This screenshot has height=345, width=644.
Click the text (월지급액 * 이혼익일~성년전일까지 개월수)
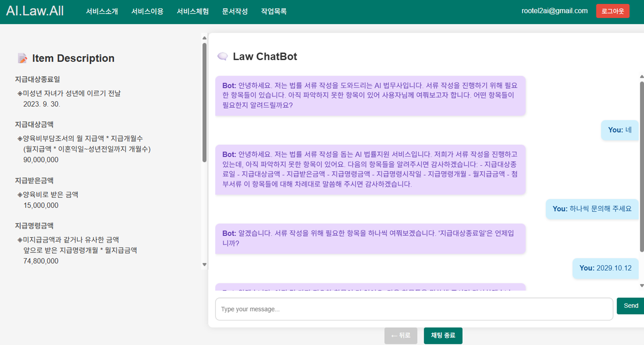87,149
